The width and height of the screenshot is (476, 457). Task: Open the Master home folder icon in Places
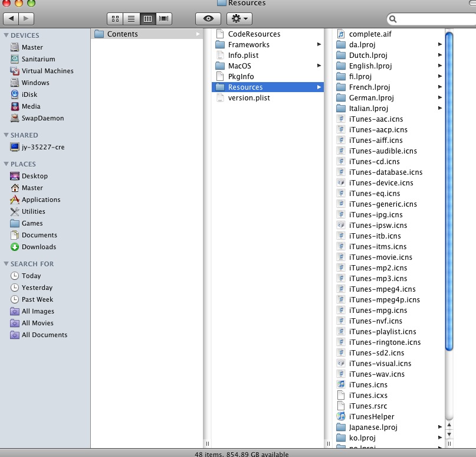tap(15, 188)
